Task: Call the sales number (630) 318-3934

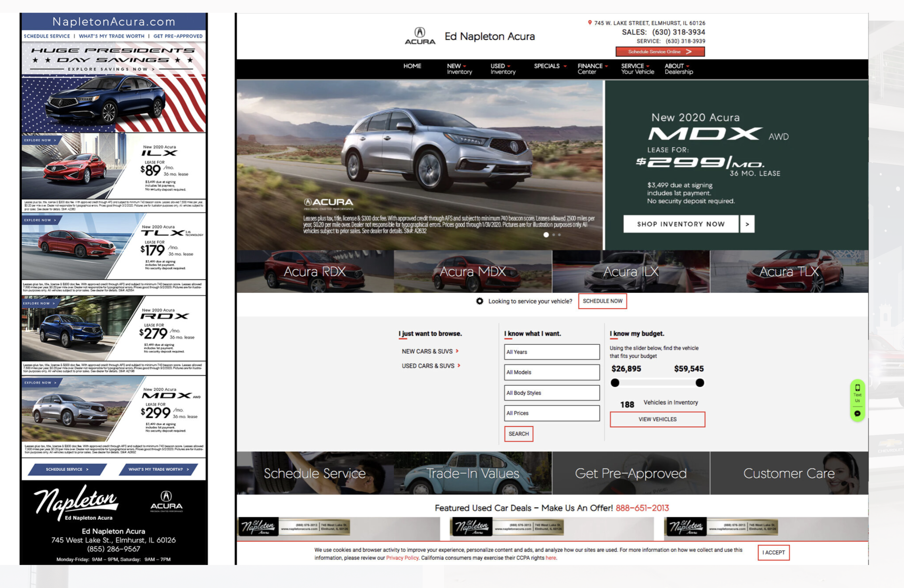Action: pyautogui.click(x=679, y=32)
